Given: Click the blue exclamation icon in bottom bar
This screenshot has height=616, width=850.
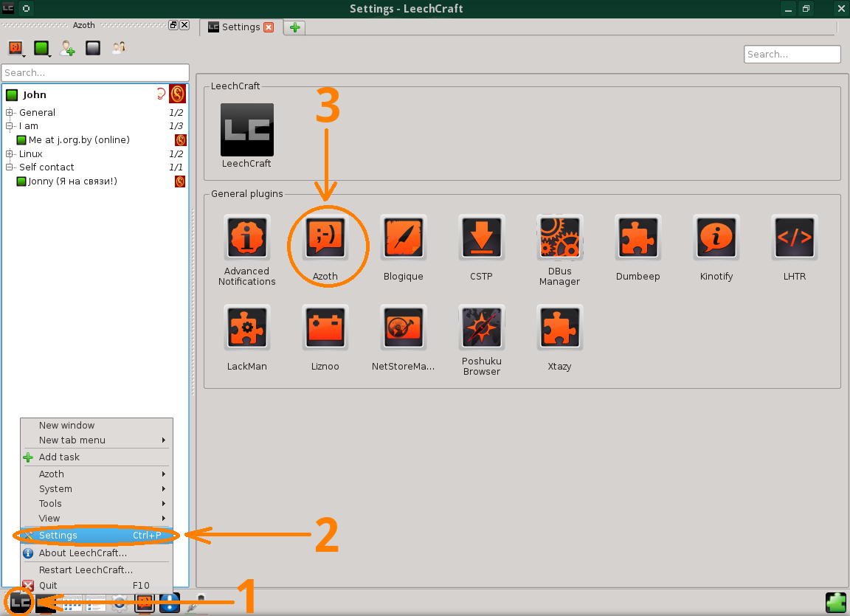Looking at the screenshot, I should (x=170, y=603).
